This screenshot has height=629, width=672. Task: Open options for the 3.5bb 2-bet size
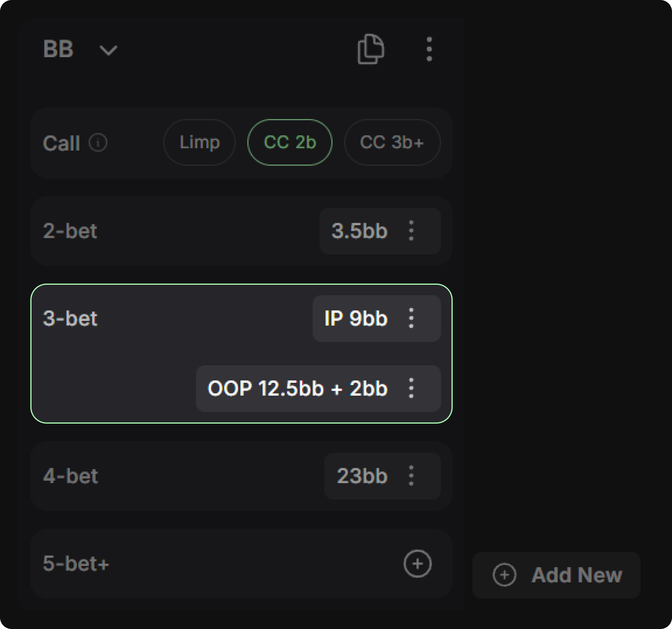[411, 231]
